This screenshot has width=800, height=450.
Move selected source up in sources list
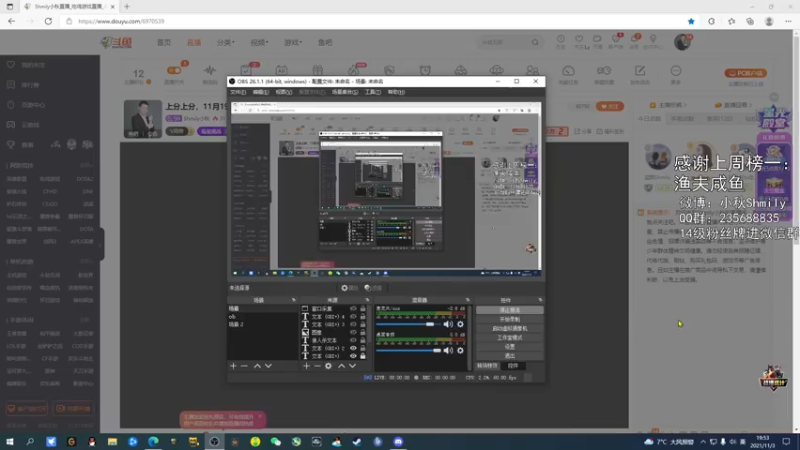(341, 366)
